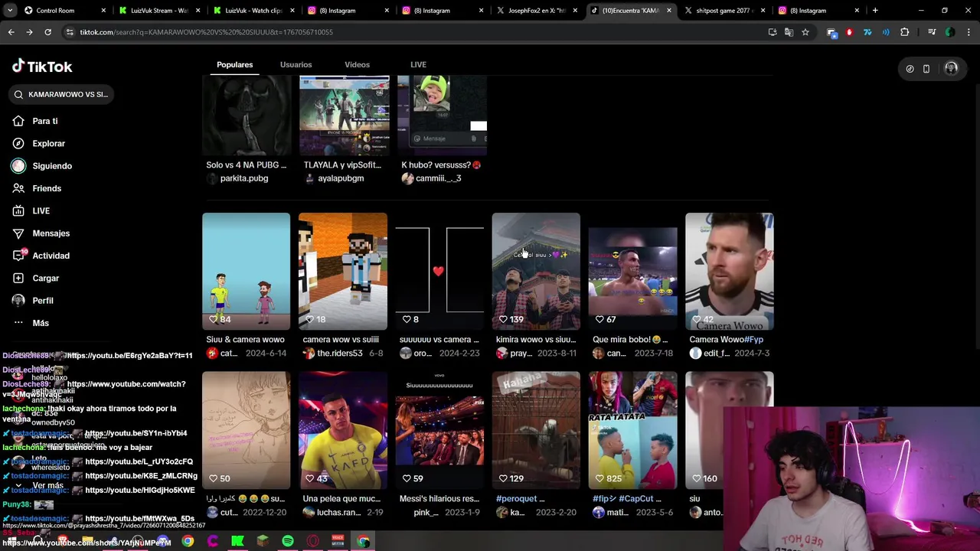Open user parkita.pubg profile link
Screen dimensions: 980x551
coord(243,178)
